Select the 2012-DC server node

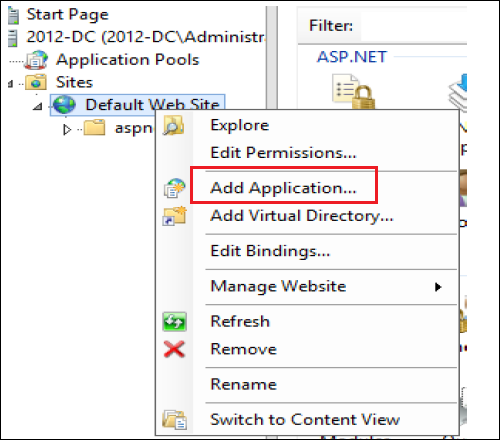click(x=146, y=37)
